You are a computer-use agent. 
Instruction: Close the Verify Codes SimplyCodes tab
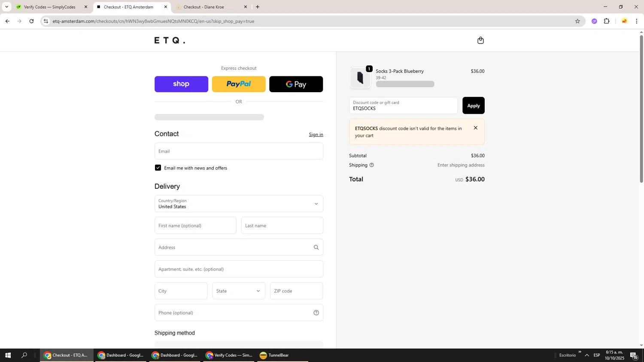86,7
